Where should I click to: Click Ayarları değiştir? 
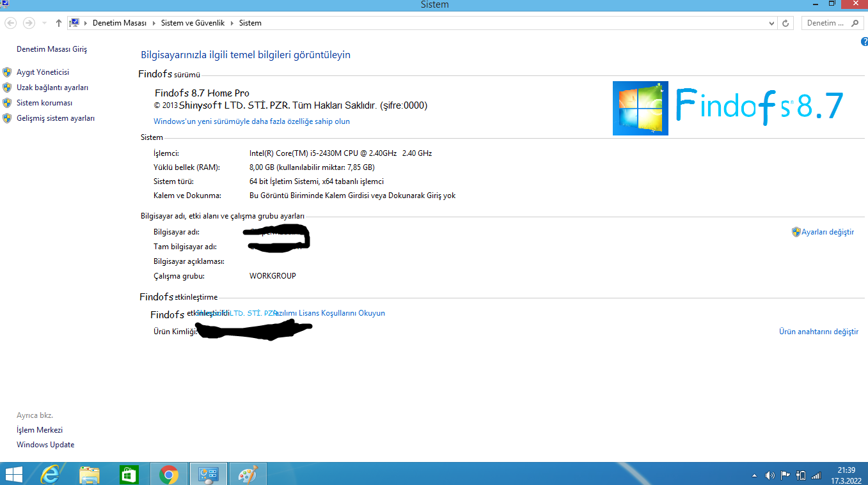pyautogui.click(x=828, y=232)
